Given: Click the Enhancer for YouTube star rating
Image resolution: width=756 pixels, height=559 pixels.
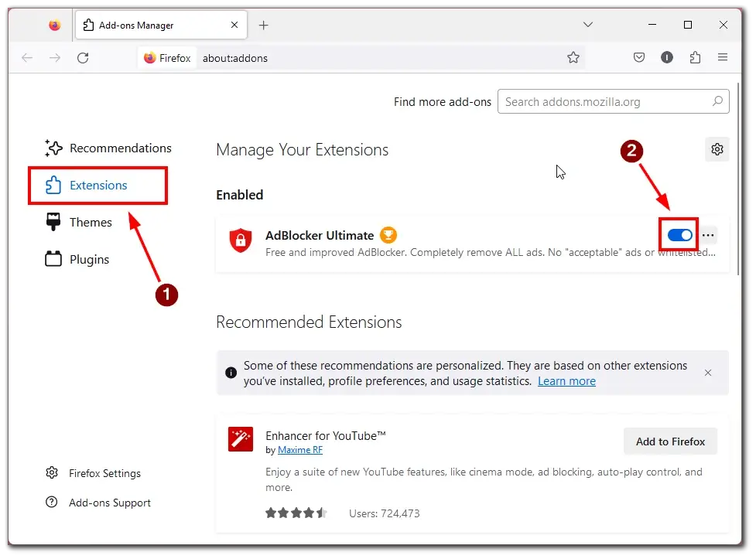Looking at the screenshot, I should [296, 513].
